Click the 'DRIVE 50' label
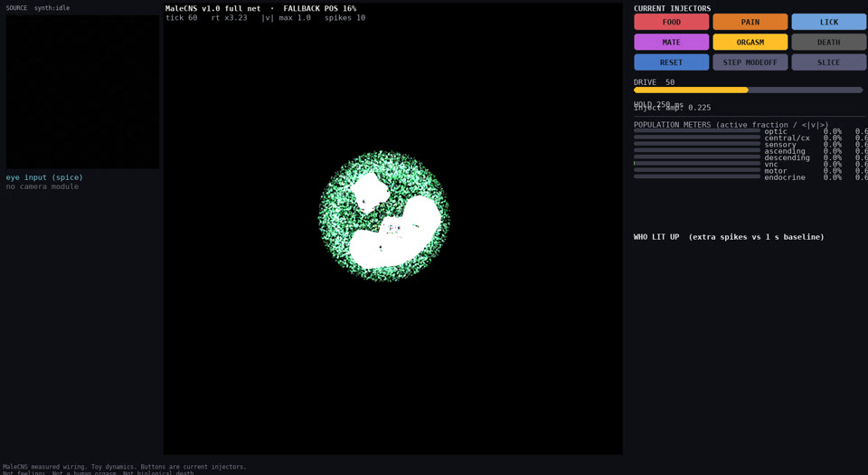 coord(655,82)
